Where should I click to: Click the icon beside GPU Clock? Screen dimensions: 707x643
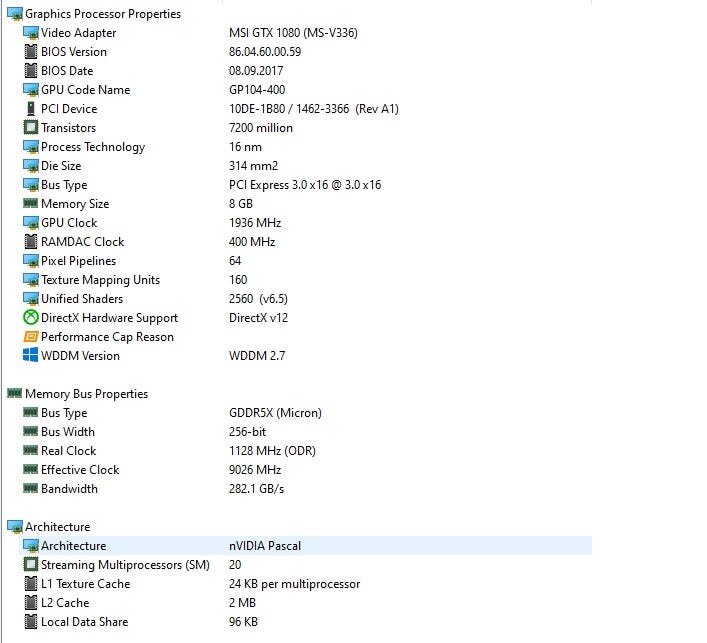(x=31, y=223)
